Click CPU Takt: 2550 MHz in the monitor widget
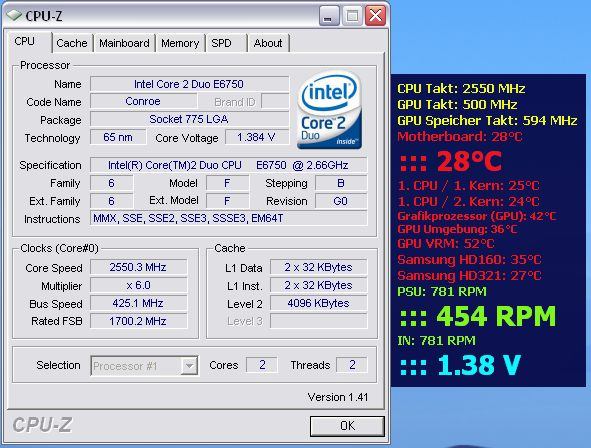The image size is (591, 448). [461, 89]
